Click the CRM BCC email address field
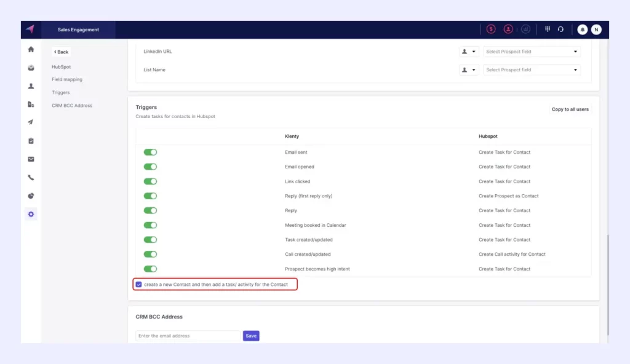Image resolution: width=630 pixels, height=364 pixels. [x=188, y=336]
